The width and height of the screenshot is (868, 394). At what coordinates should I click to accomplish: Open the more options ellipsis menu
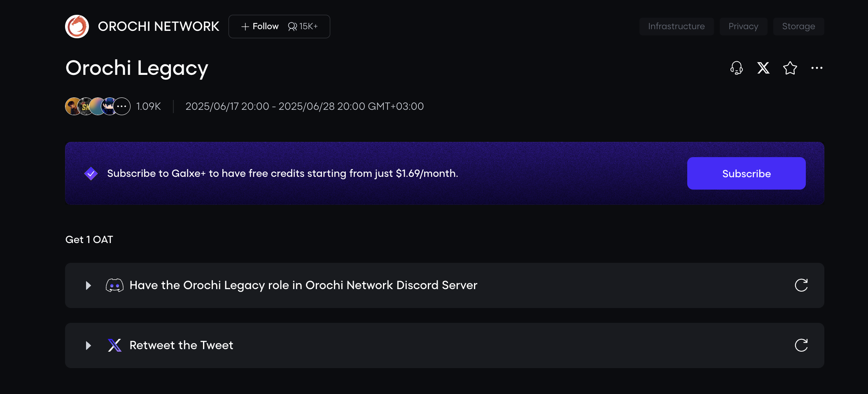pyautogui.click(x=817, y=68)
